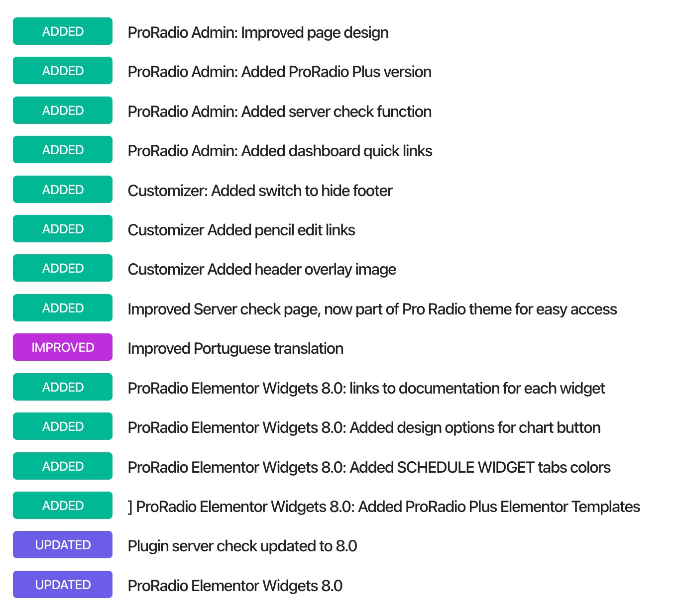Click the ADDED badge next to server check function
Viewport: 678px width, 616px height.
[63, 110]
